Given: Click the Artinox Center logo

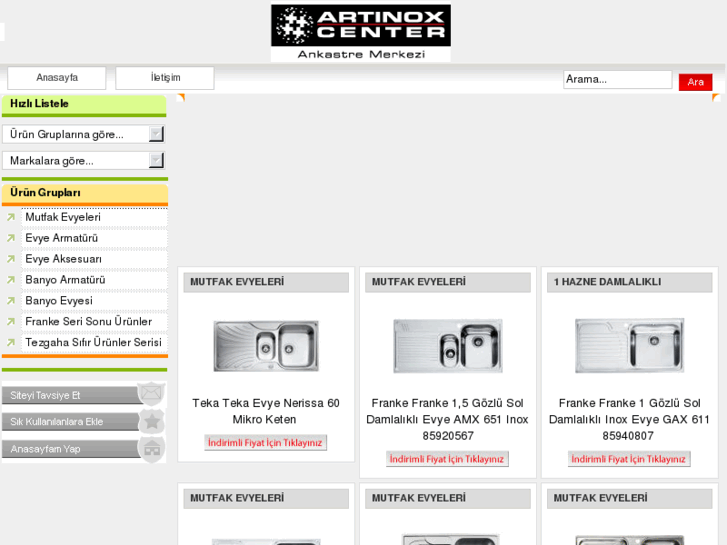Looking at the screenshot, I should point(361,33).
